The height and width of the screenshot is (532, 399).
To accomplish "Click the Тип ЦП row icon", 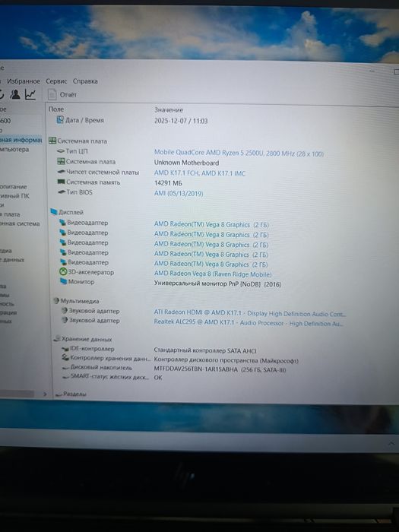I will pyautogui.click(x=61, y=151).
